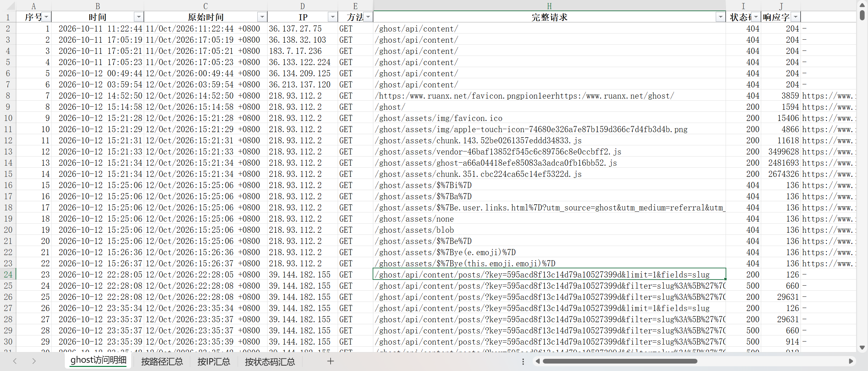Open filter dropdown for 方法 column

pyautogui.click(x=368, y=17)
